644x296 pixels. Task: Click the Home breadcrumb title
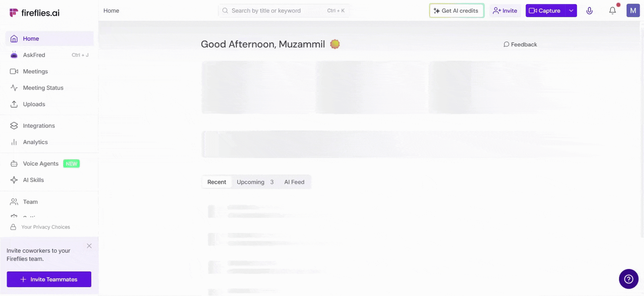pyautogui.click(x=111, y=11)
